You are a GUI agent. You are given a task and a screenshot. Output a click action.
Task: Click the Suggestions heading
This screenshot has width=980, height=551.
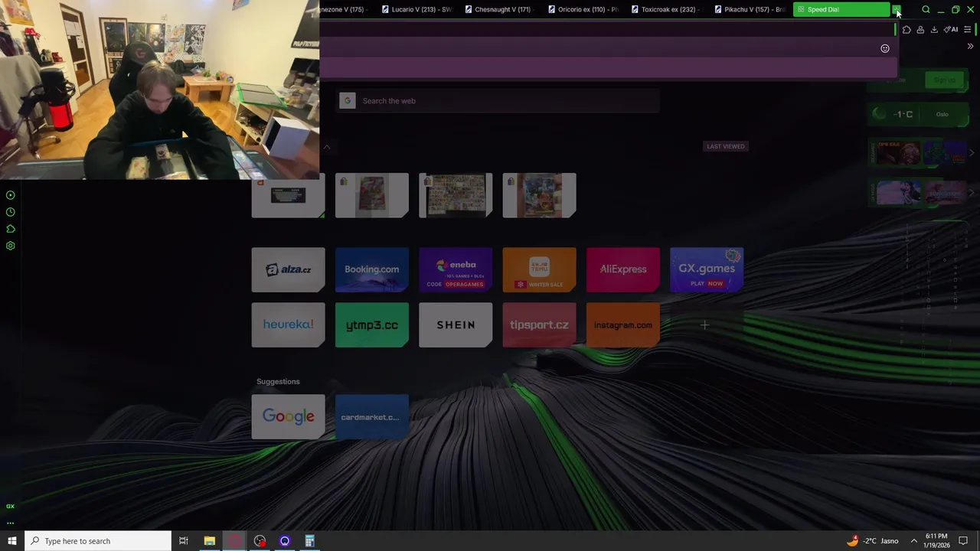pyautogui.click(x=278, y=381)
